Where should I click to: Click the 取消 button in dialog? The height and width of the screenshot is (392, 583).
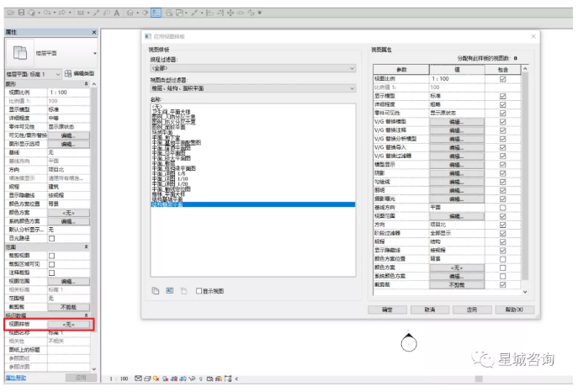430,310
